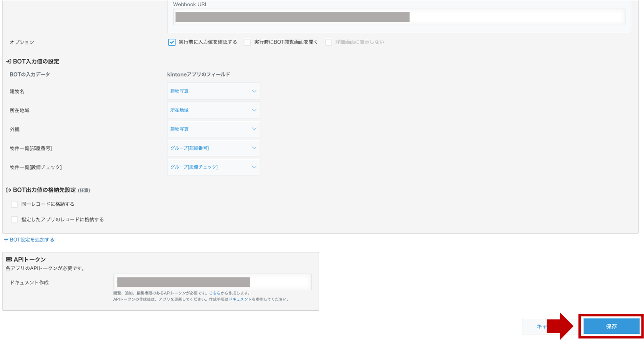Open the 物件一覧[設備チェック] field dropdown
Image resolution: width=644 pixels, height=340 pixels.
pos(214,167)
